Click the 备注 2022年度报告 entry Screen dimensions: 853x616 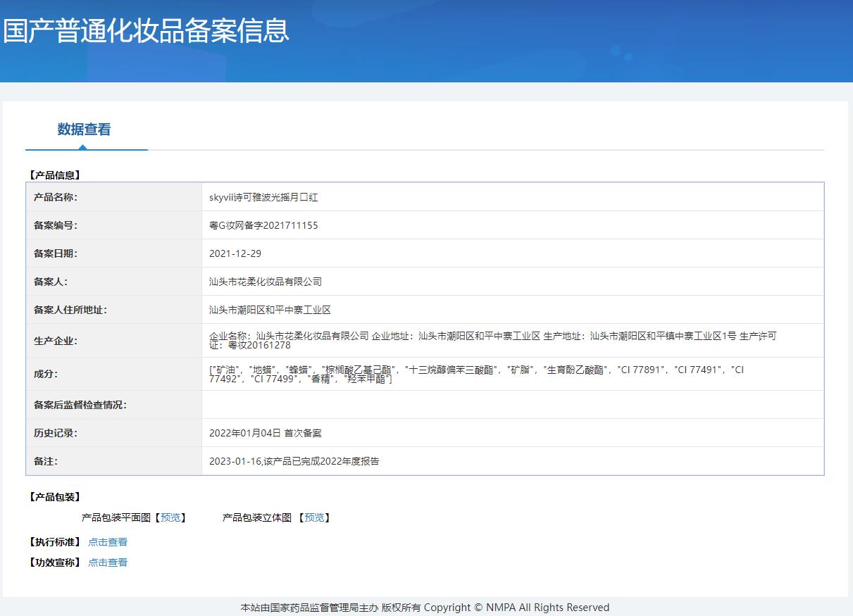pyautogui.click(x=294, y=461)
